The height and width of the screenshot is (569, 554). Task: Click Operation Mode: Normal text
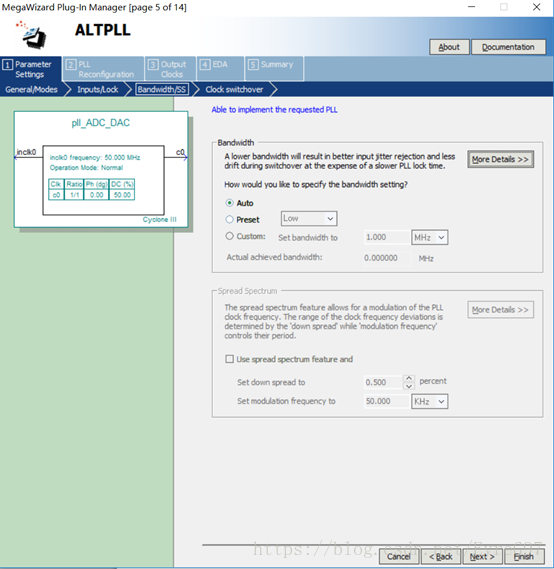coord(86,168)
